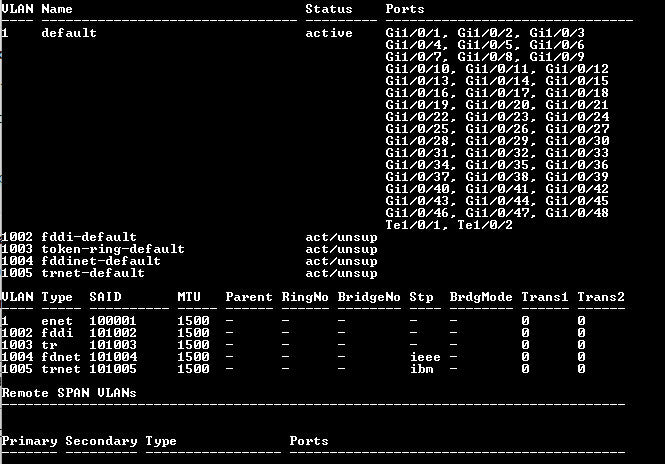Click SAID value 101005
665x464 pixels.
click(x=113, y=369)
